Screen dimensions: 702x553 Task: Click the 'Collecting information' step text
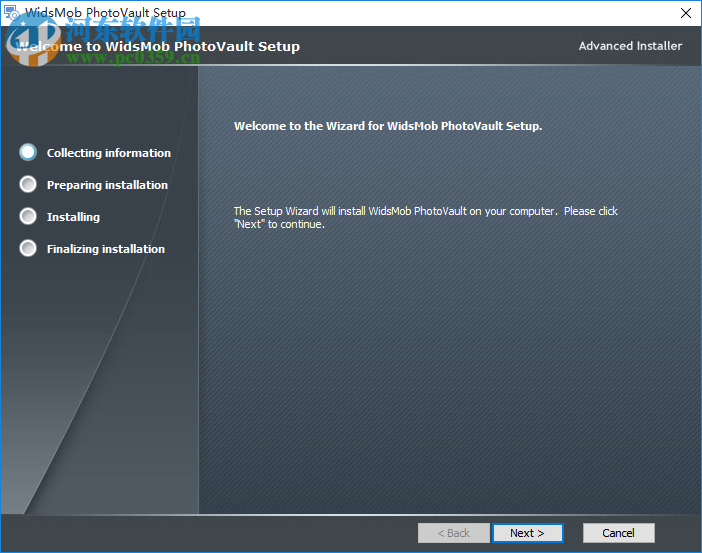(109, 153)
